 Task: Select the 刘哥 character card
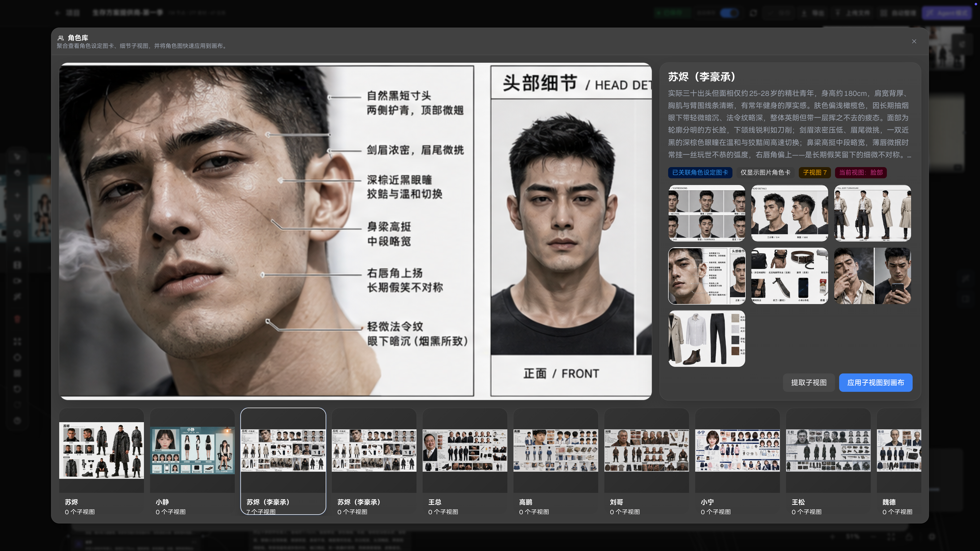pos(647,461)
